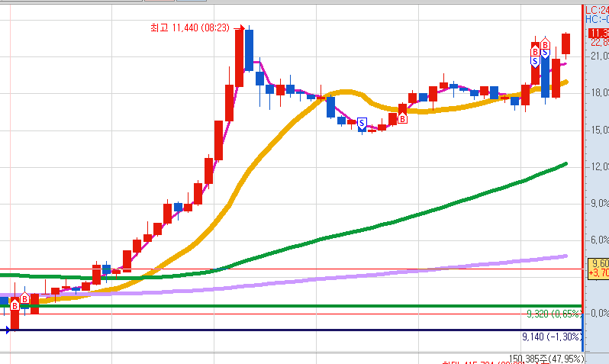The height and width of the screenshot is (364, 609).
Task: Click the last red candle on the chart
Action: [x=566, y=43]
